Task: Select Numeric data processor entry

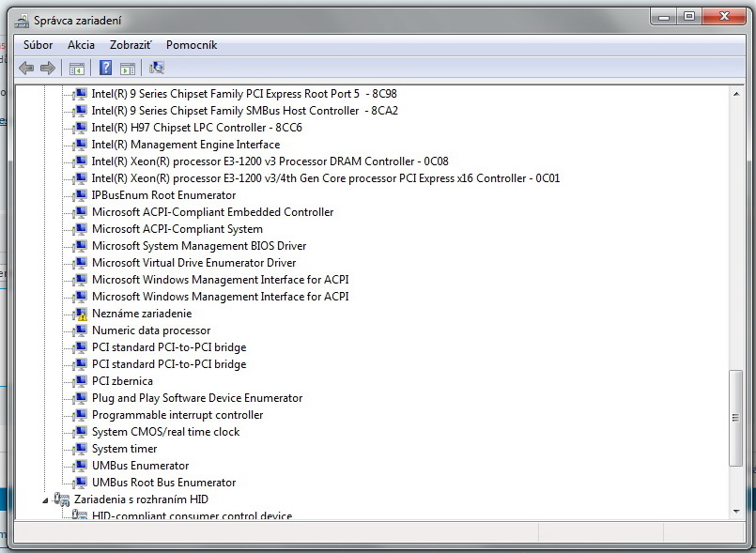Action: click(151, 330)
